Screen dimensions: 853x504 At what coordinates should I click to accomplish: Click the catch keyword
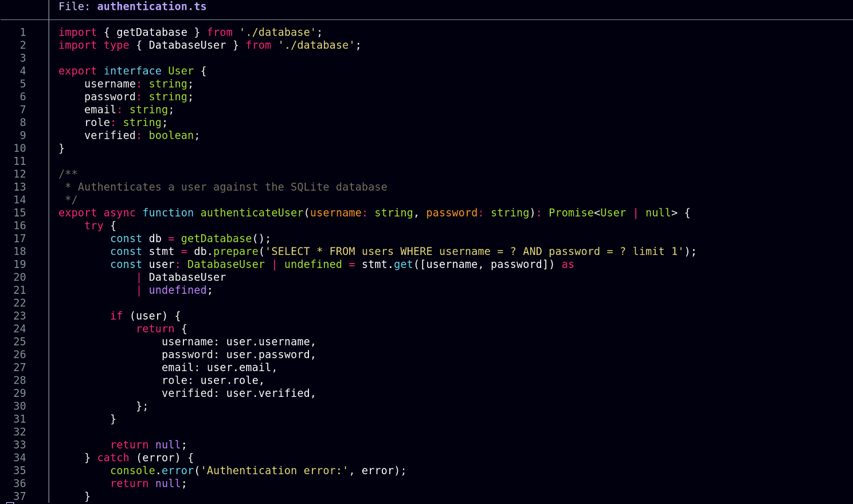[x=113, y=458]
